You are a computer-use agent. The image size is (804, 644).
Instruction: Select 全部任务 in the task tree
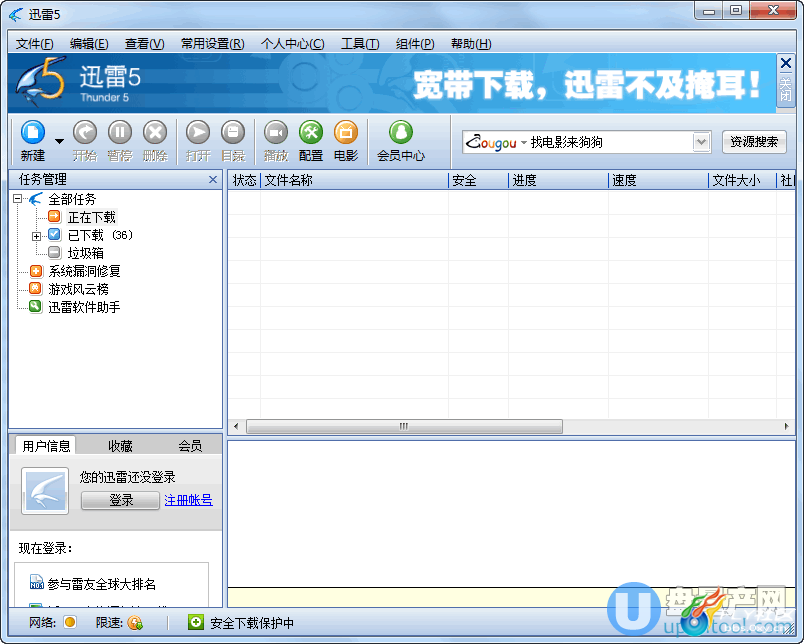pyautogui.click(x=72, y=199)
